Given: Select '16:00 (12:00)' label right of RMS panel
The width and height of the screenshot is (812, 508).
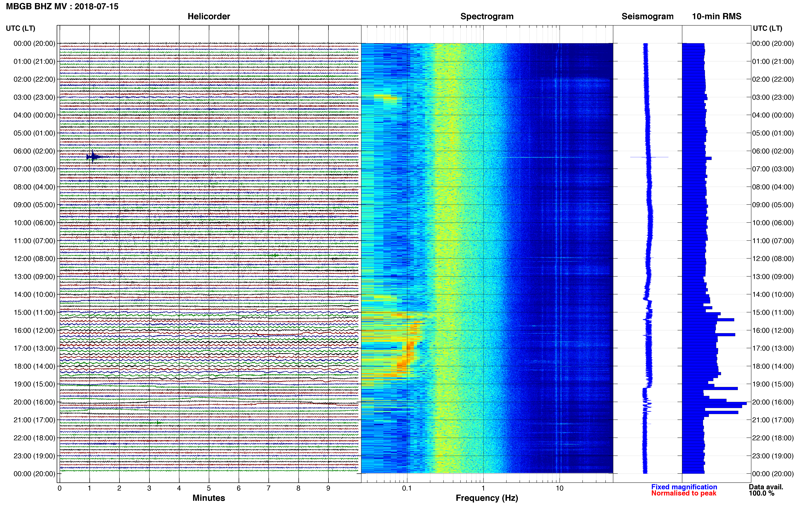Looking at the screenshot, I should point(773,330).
